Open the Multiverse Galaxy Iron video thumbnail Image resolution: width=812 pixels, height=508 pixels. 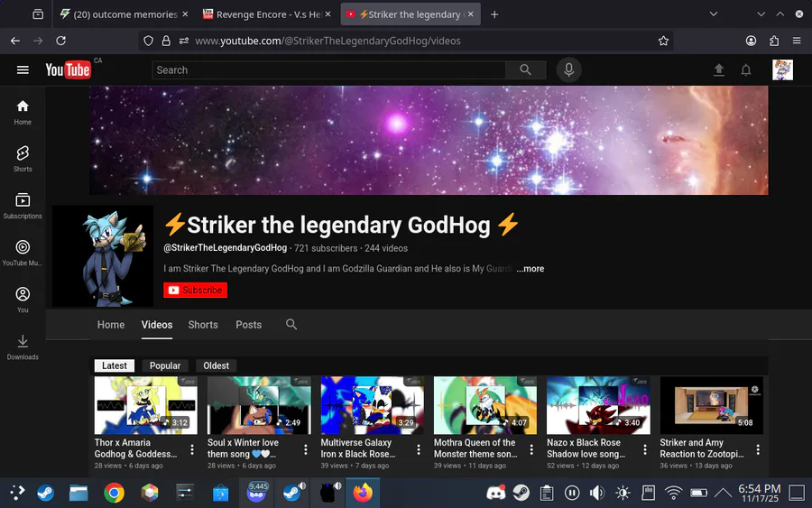[372, 405]
